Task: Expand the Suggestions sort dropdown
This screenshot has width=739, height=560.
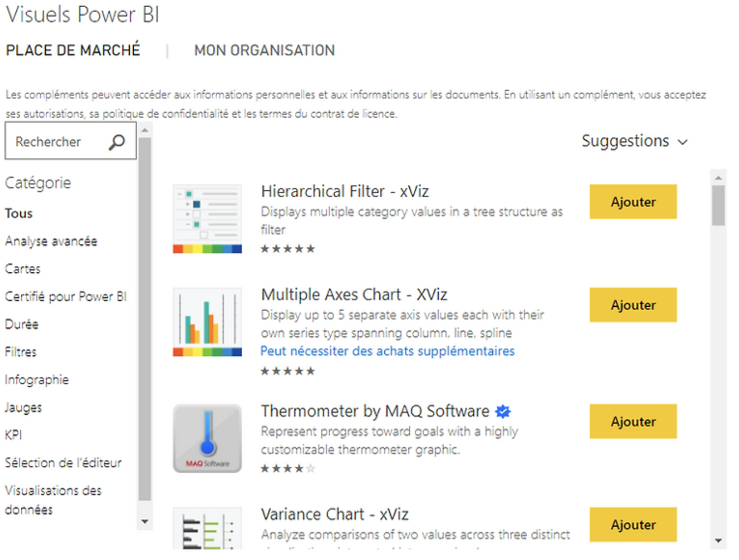Action: 634,141
